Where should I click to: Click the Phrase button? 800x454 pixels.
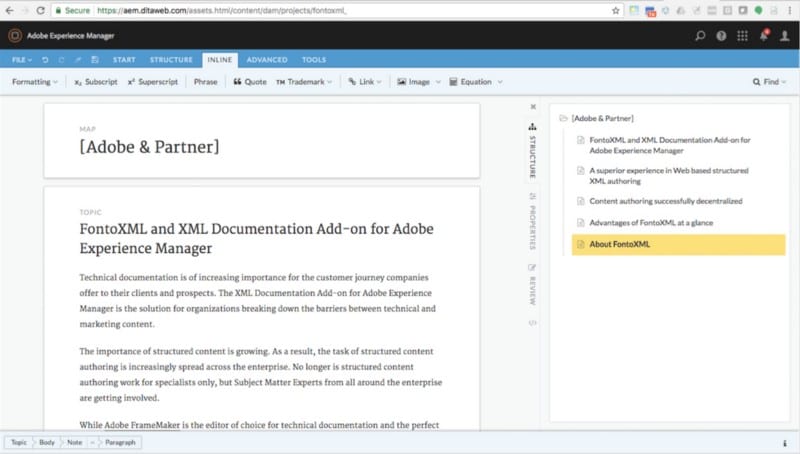coord(206,82)
